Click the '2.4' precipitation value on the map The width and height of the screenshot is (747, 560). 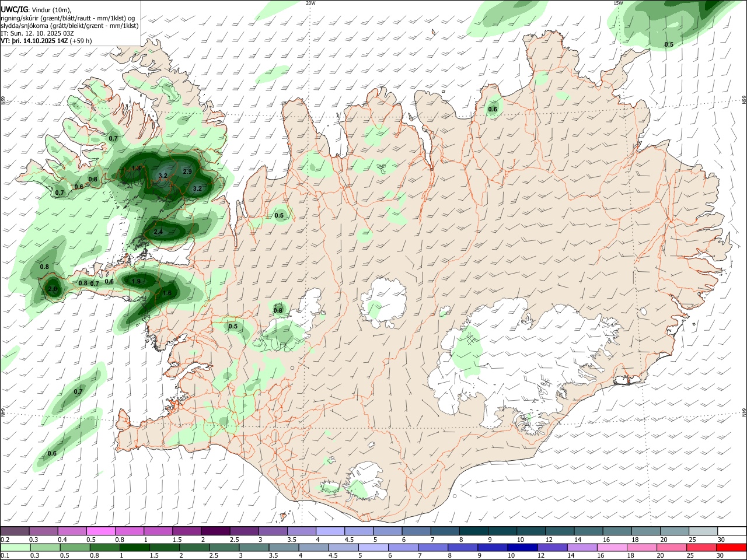(158, 232)
